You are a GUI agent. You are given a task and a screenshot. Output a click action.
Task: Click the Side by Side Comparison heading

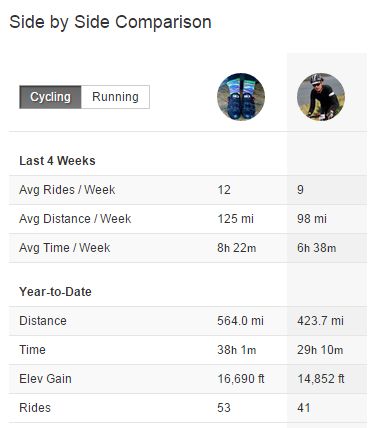pos(110,22)
